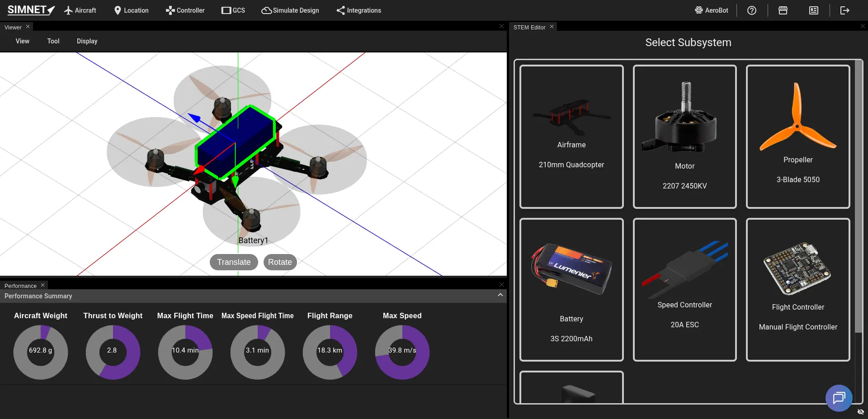Viewport: 868px width, 419px height.
Task: Select the Airframe subsystem card
Action: (571, 137)
